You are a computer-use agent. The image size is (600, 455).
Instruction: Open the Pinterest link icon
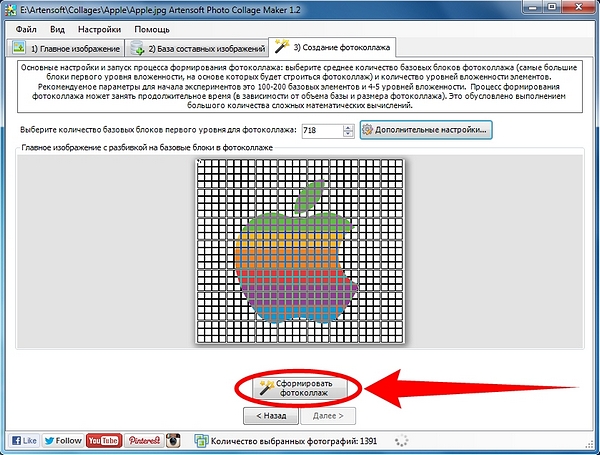[144, 441]
